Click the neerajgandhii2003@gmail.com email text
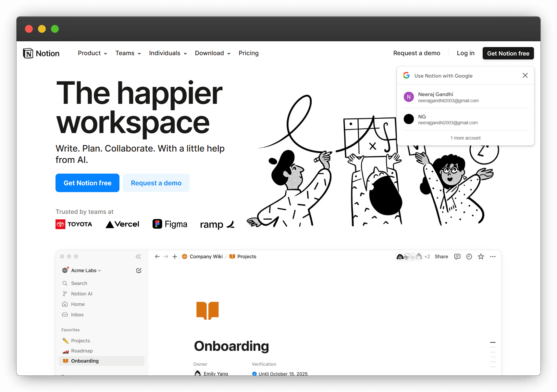557x392 pixels. coord(448,101)
